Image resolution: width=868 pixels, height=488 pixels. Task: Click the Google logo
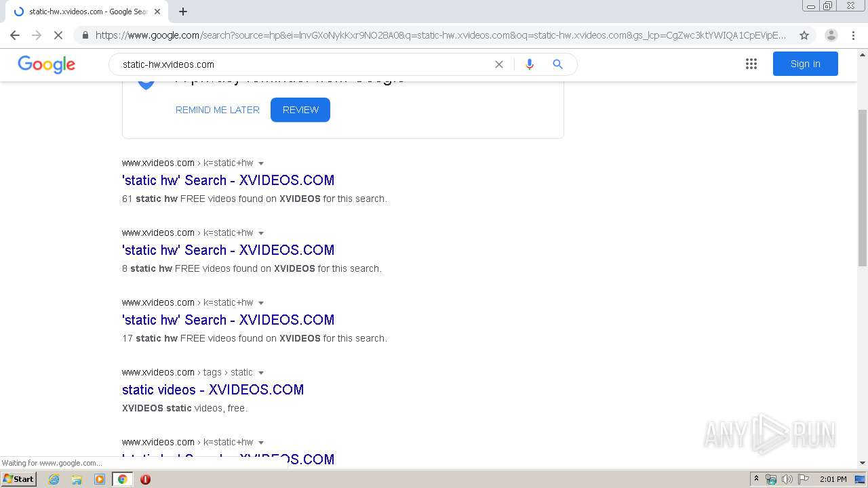tap(46, 64)
